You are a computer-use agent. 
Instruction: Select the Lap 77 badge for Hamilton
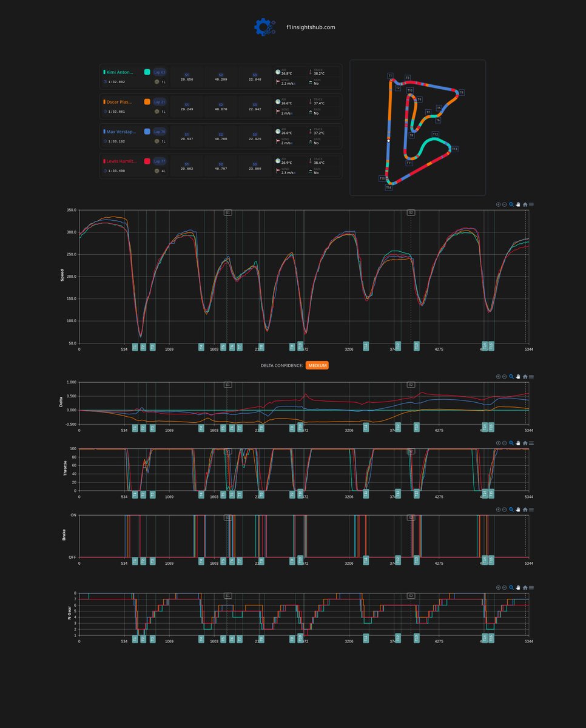(160, 161)
